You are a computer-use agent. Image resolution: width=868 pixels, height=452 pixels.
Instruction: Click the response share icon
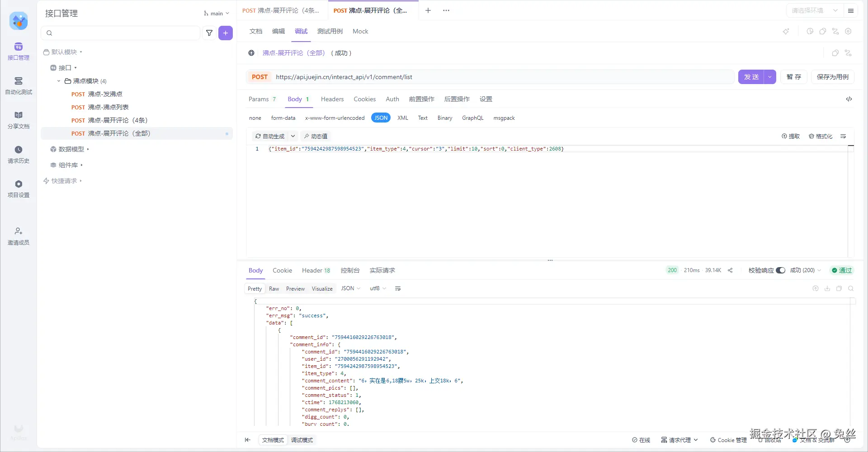point(730,270)
